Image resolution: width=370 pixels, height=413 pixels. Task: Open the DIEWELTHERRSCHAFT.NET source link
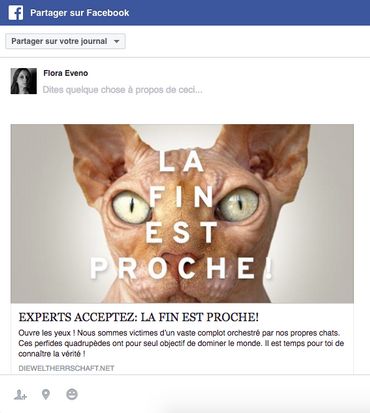coord(66,368)
